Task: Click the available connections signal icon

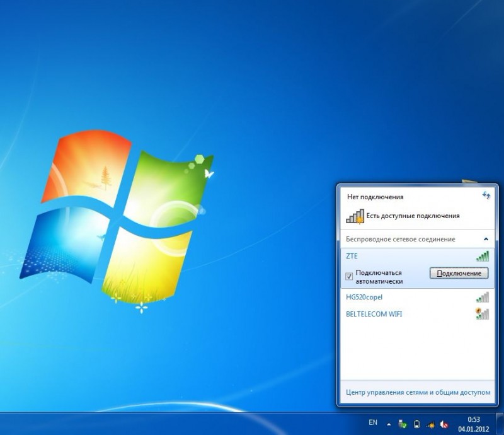Action: point(355,216)
